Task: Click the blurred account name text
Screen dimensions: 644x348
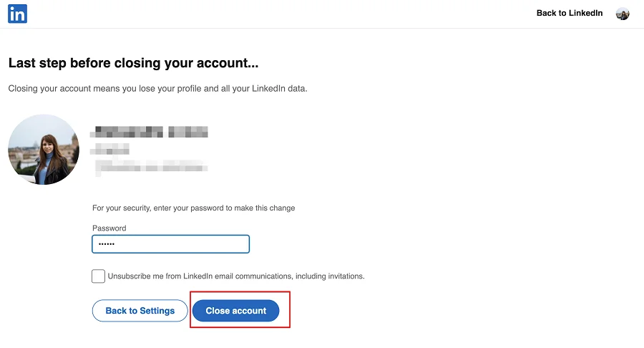Action: [149, 132]
